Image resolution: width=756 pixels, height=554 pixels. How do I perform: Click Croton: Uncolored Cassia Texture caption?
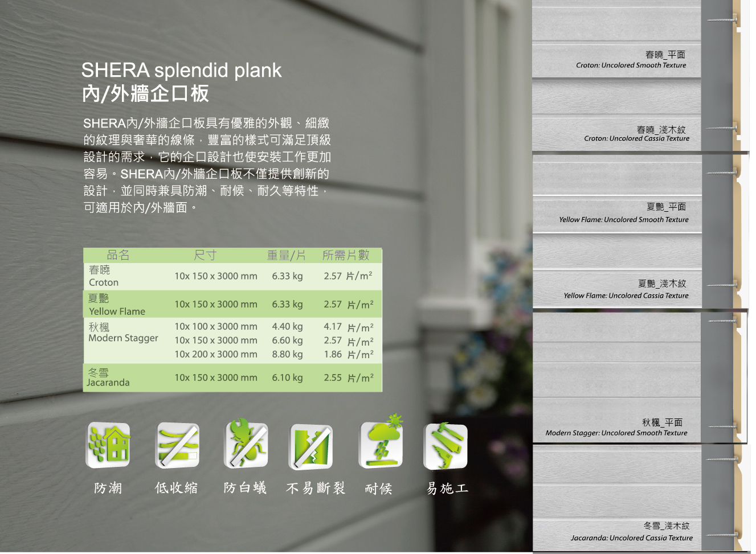click(x=637, y=138)
